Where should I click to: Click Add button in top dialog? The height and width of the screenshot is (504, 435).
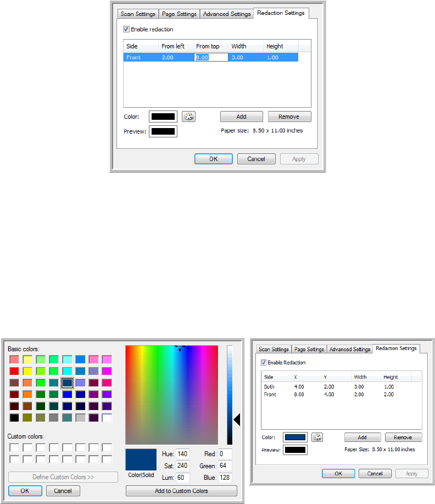241,117
